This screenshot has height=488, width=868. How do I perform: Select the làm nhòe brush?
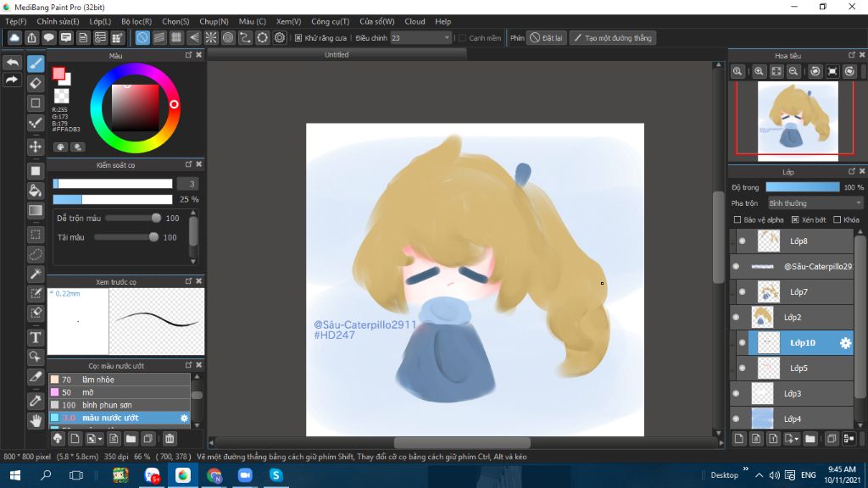tap(120, 380)
